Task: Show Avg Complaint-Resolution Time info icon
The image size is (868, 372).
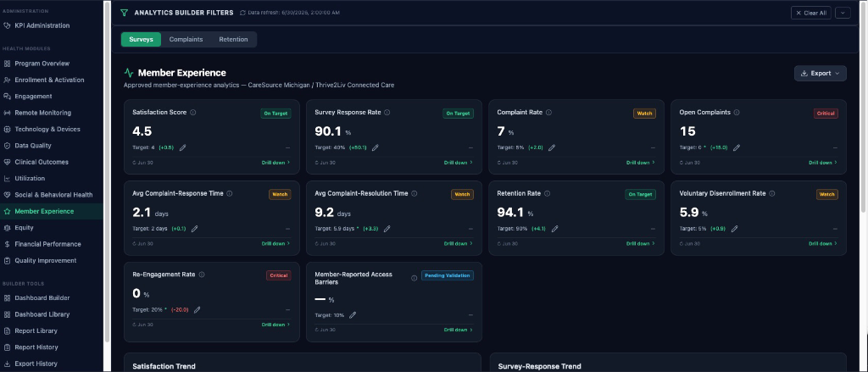Action: (414, 194)
